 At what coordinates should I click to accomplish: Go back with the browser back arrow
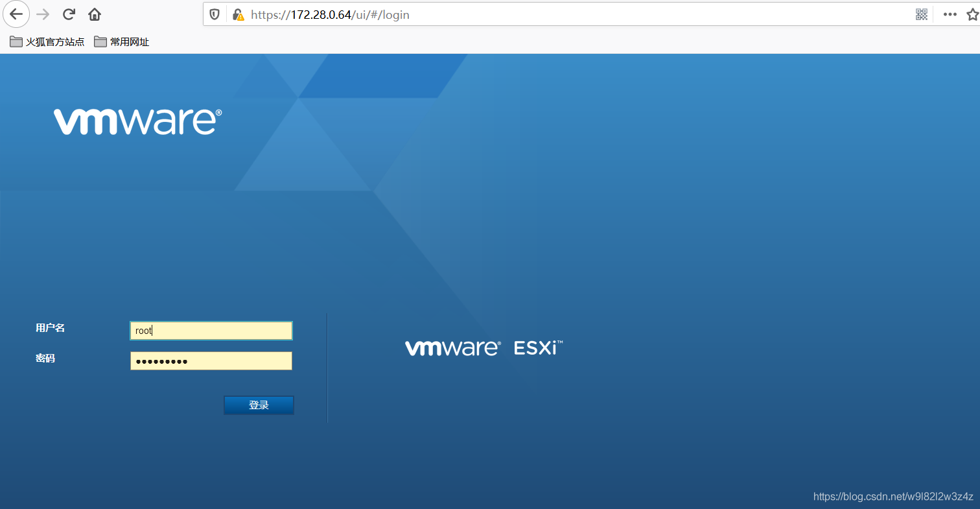pos(16,14)
